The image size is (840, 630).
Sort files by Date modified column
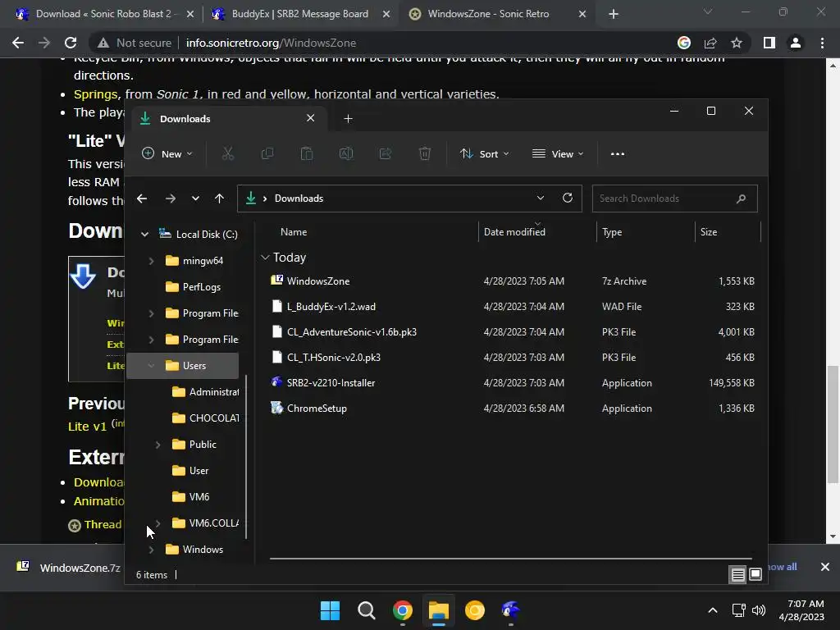[x=514, y=232]
